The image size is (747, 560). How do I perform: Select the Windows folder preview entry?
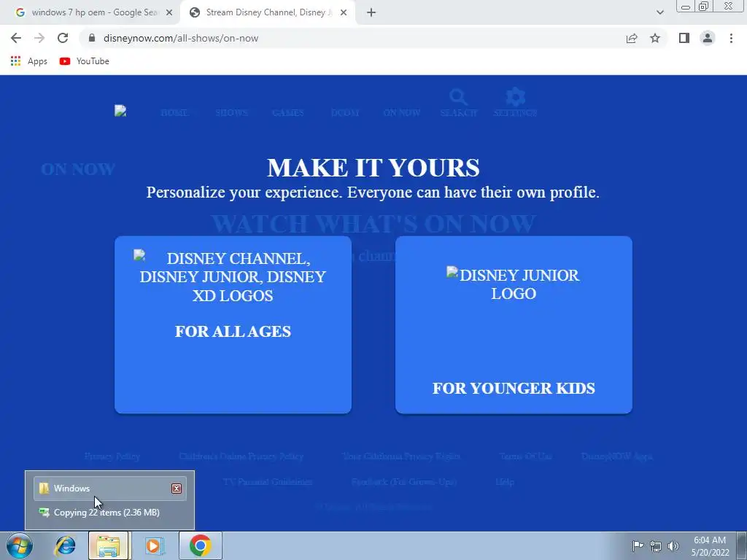pyautogui.click(x=110, y=489)
